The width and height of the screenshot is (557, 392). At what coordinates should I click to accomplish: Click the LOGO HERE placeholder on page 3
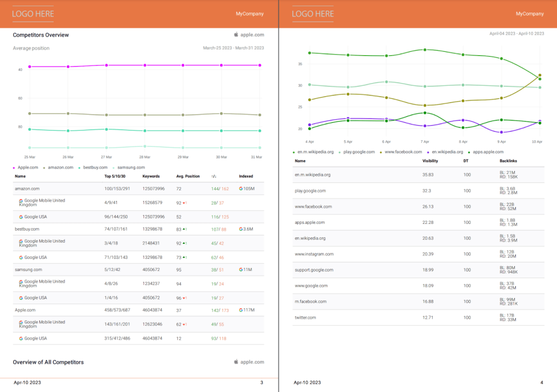pyautogui.click(x=33, y=14)
